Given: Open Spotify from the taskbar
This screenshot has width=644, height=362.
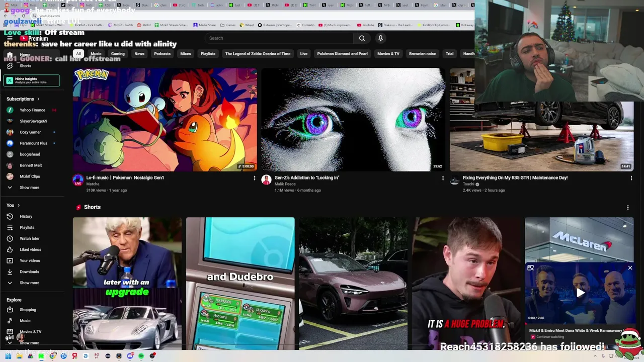Looking at the screenshot, I should [141, 356].
